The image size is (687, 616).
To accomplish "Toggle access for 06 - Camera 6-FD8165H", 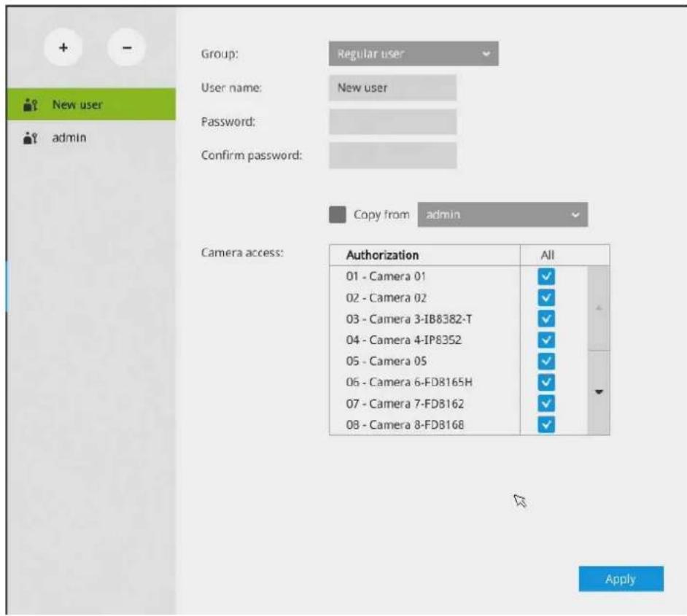I will [546, 382].
